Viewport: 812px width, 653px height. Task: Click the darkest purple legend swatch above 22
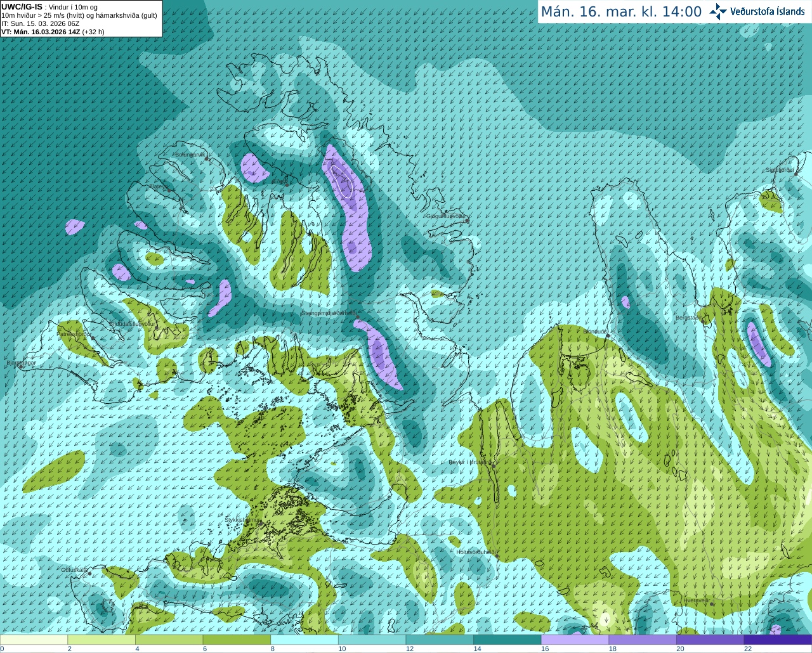[778, 640]
